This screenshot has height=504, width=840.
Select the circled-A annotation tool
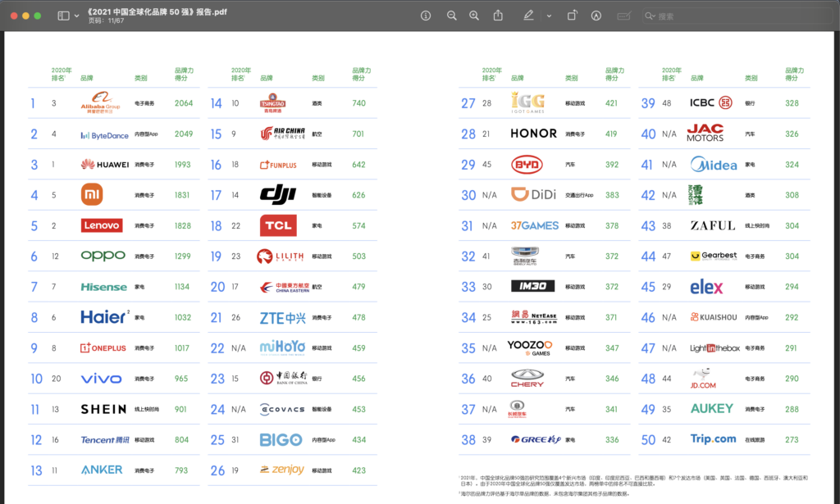click(596, 15)
